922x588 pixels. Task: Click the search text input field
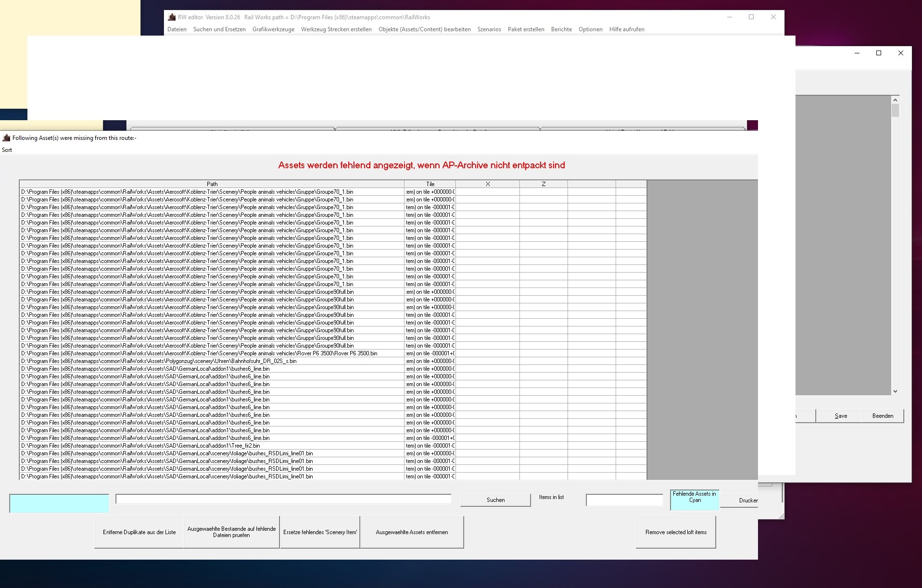pos(283,499)
